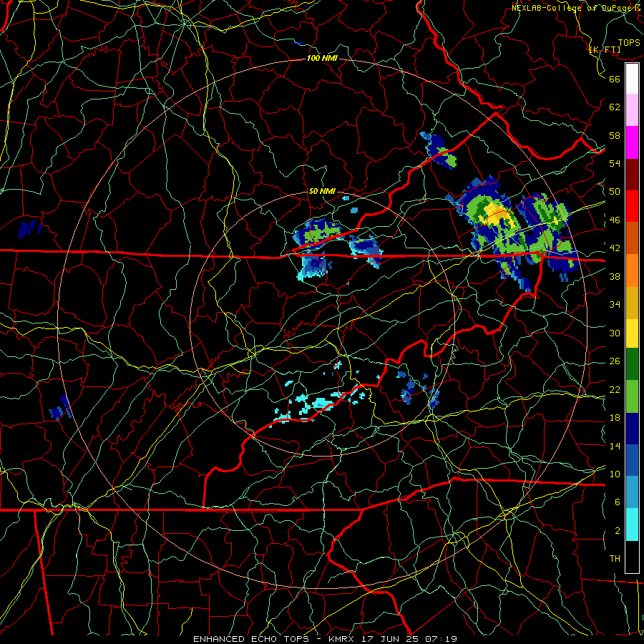The image size is (644, 644).
Task: Pick the navy blue legend swatch
Action: pyautogui.click(x=632, y=429)
